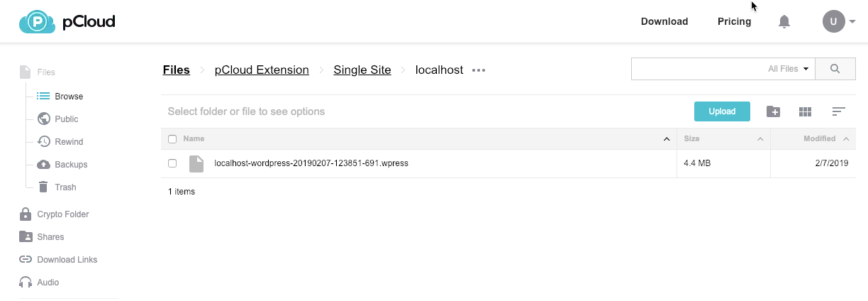Open the Download menu item
This screenshot has width=868, height=301.
coord(664,22)
